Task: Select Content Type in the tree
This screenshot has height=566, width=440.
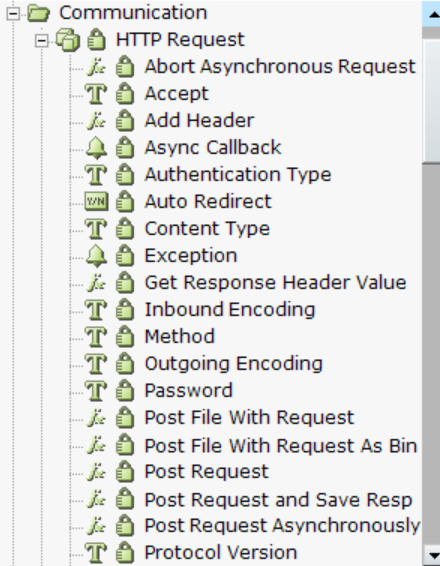Action: [207, 229]
